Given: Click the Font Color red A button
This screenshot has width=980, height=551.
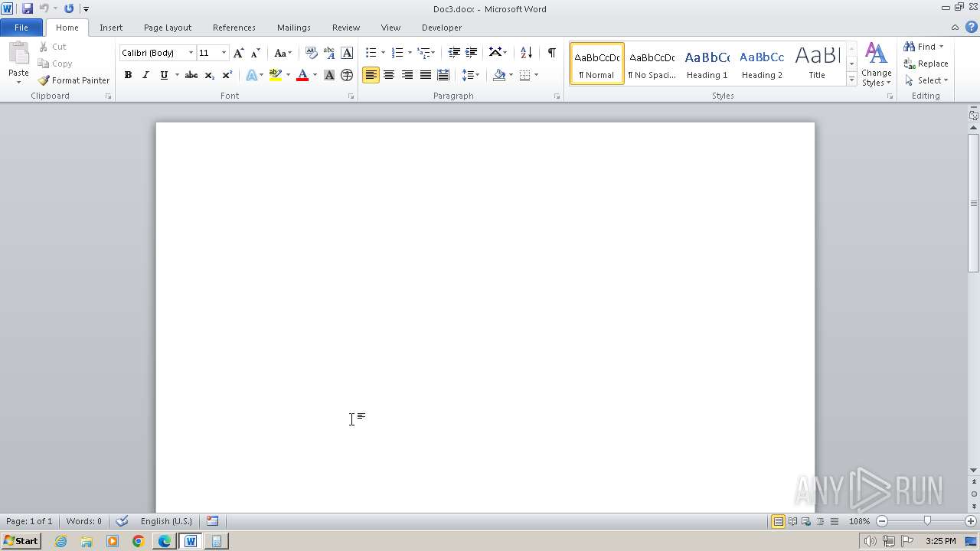Looking at the screenshot, I should pos(302,75).
